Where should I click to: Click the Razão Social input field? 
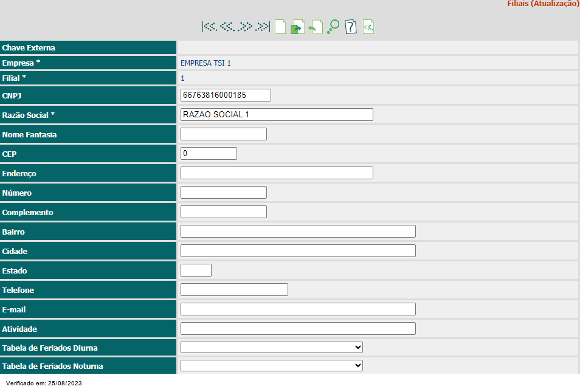pos(277,115)
